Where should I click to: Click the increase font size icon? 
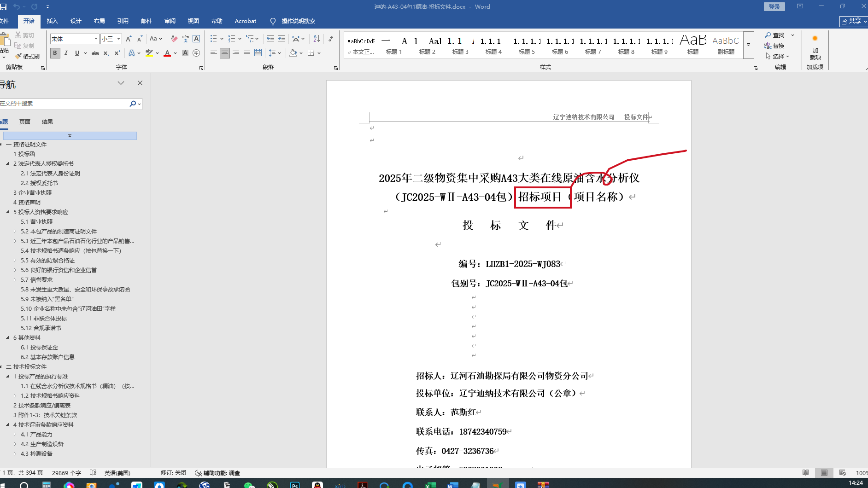pyautogui.click(x=129, y=39)
